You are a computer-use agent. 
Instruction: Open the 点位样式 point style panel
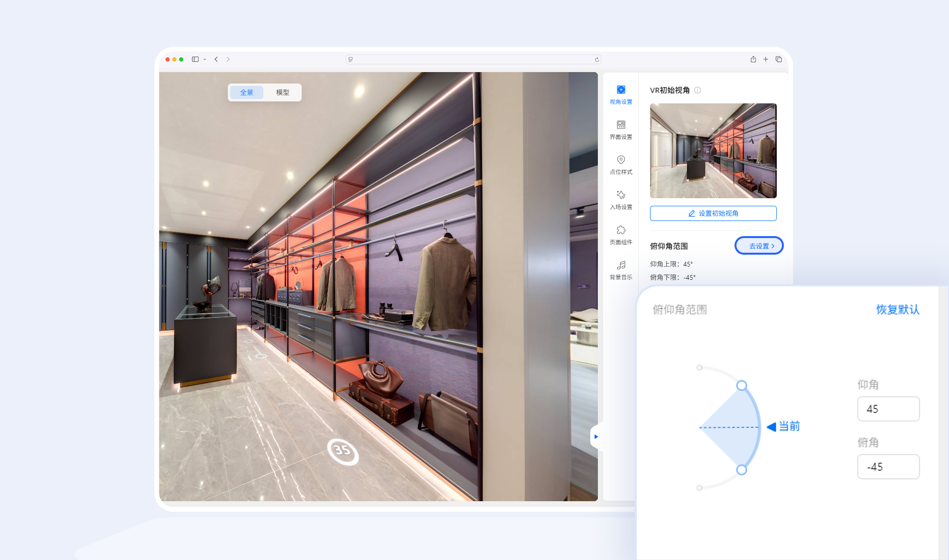click(x=621, y=165)
